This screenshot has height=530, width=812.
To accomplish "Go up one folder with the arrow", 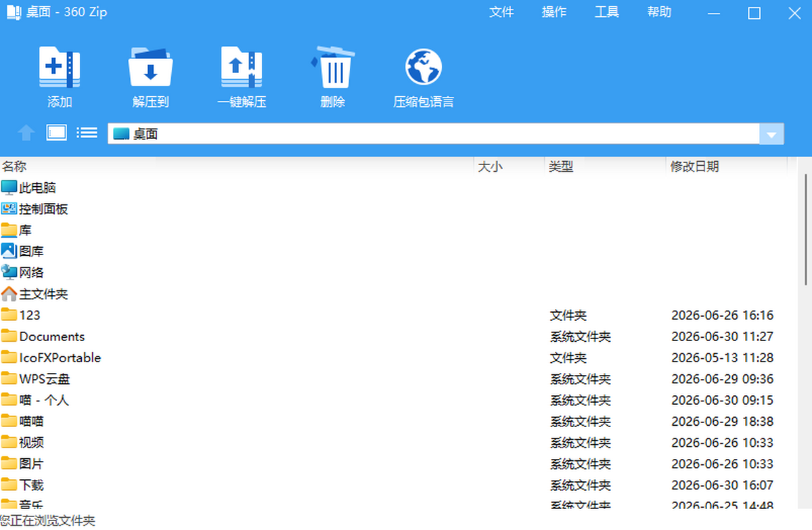I will click(x=26, y=133).
